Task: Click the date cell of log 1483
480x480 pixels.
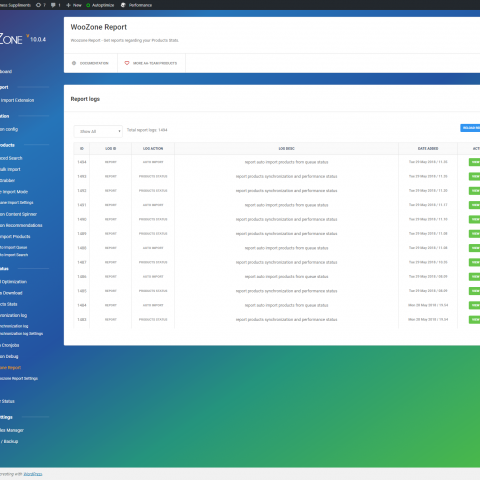Action: tap(428, 319)
